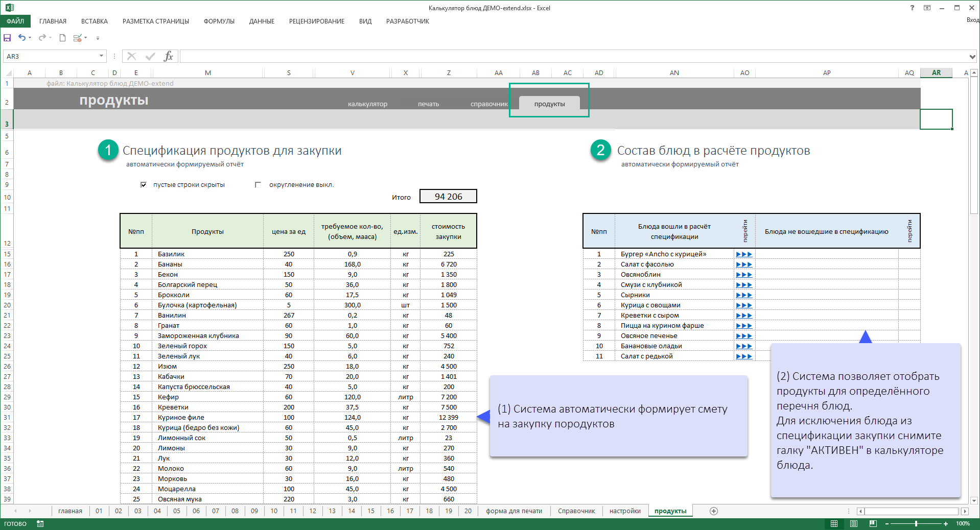980x530 pixels.
Task: Open the 'справочник' navigation link
Action: tap(489, 104)
